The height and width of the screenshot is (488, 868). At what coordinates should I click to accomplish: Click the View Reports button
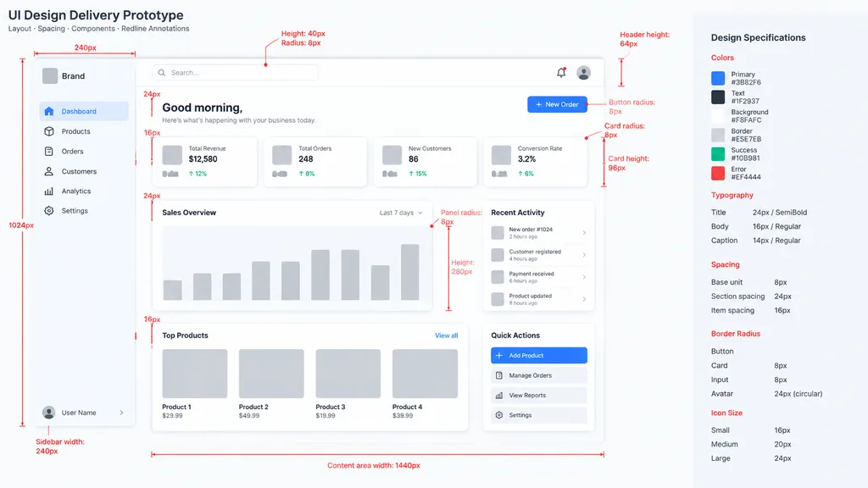[538, 395]
